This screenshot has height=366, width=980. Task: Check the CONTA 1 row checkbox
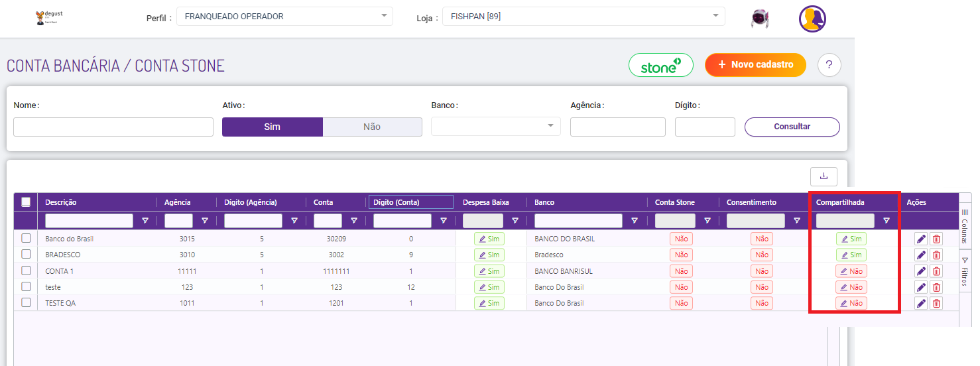27,271
